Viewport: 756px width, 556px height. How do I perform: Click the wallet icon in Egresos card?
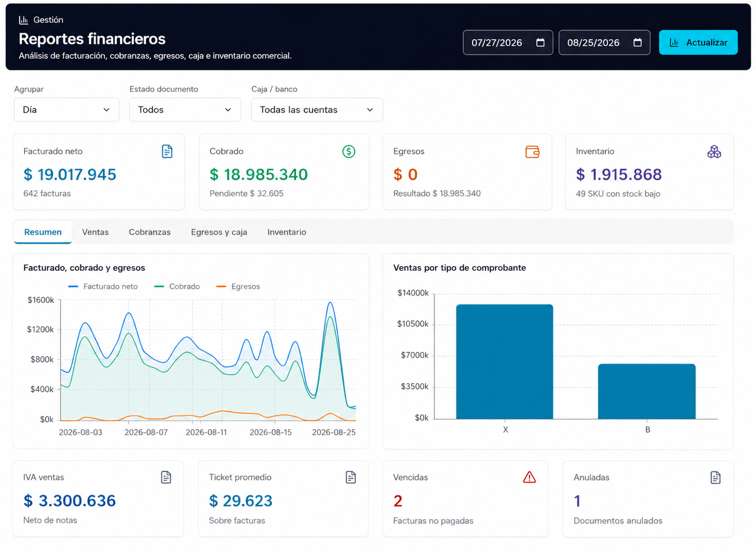pyautogui.click(x=532, y=151)
